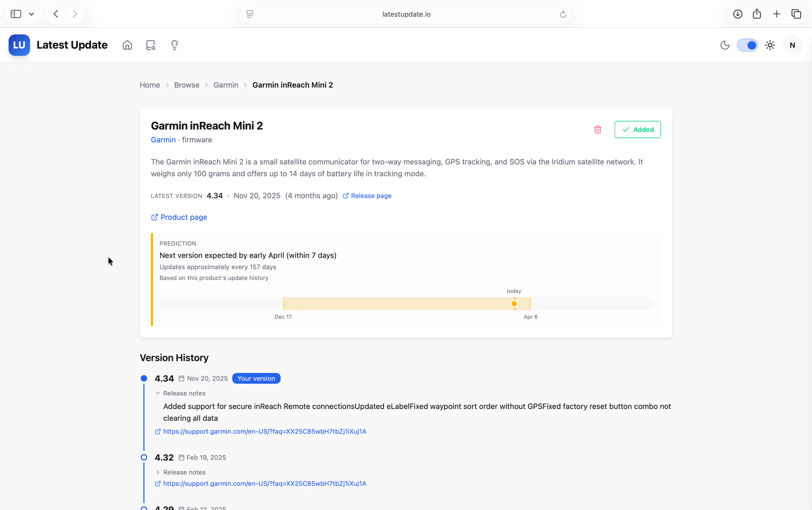The image size is (812, 510).
Task: Collapse Release notes for version 4.34
Action: [181, 393]
